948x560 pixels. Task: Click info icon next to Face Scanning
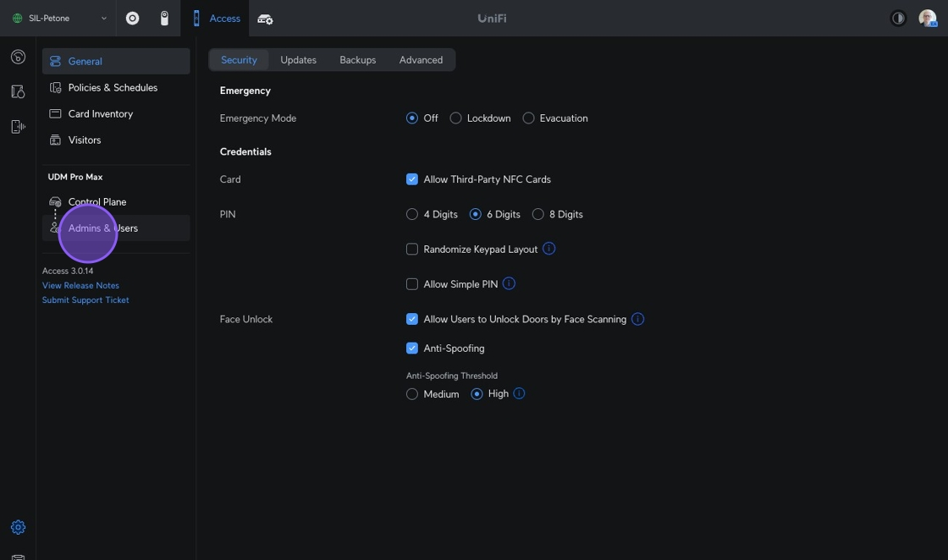637,319
